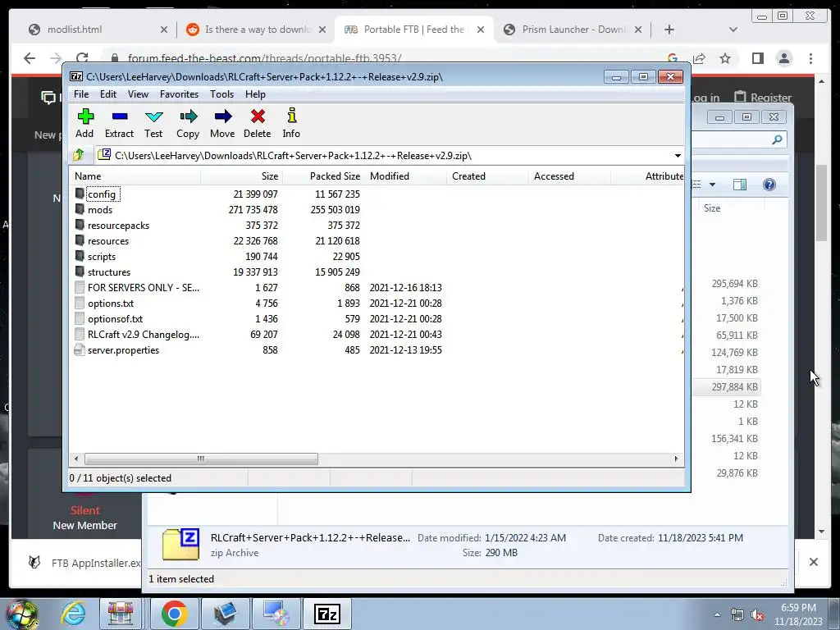Viewport: 840px width, 630px height.
Task: Open the Tools menu in 7-Zip
Action: coord(221,94)
